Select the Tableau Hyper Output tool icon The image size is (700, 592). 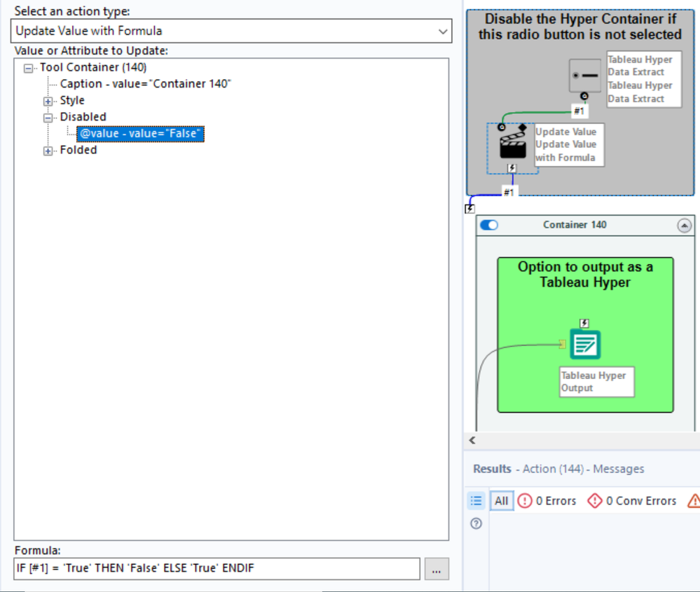pos(585,344)
